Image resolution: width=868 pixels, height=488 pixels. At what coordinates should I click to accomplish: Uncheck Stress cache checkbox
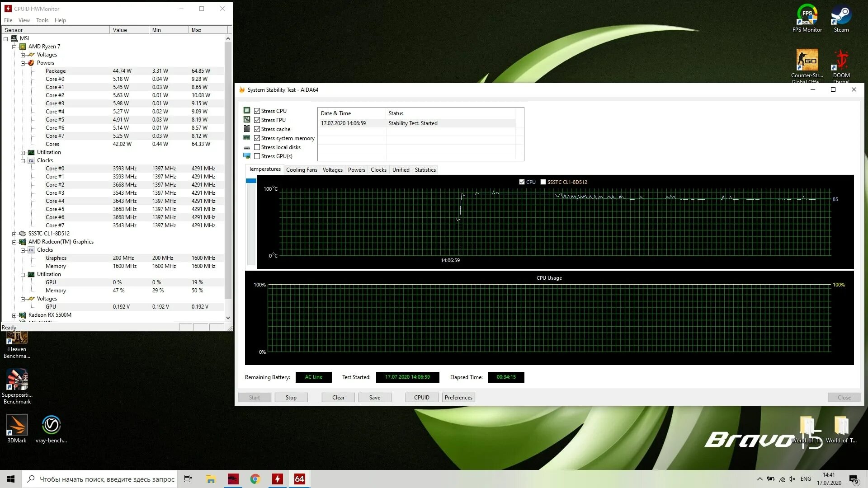(257, 129)
